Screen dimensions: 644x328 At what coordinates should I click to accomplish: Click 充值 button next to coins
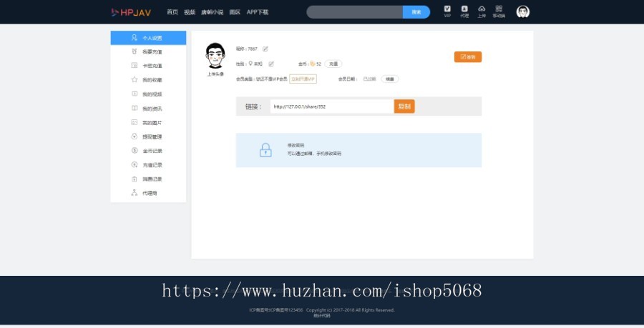[333, 64]
